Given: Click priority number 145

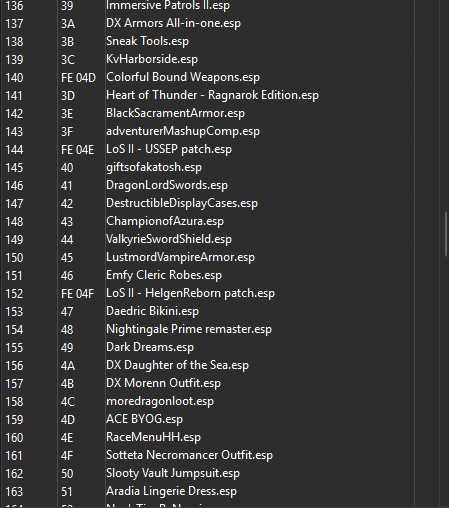Looking at the screenshot, I should (14, 168).
